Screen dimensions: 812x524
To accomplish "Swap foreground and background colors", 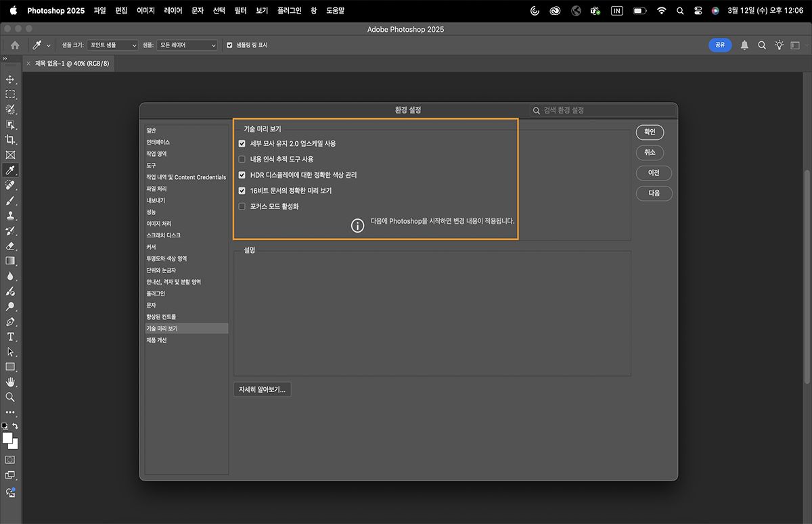I will [x=16, y=427].
